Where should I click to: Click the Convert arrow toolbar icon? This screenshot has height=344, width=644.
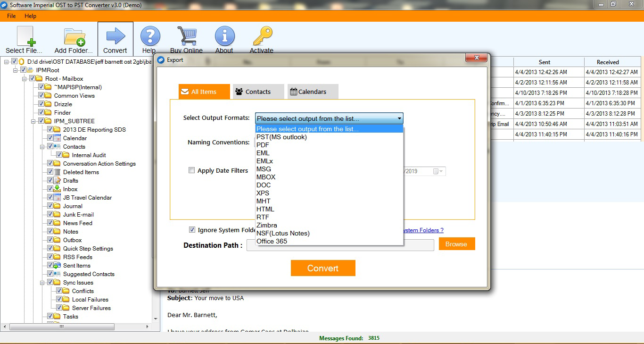[116, 36]
